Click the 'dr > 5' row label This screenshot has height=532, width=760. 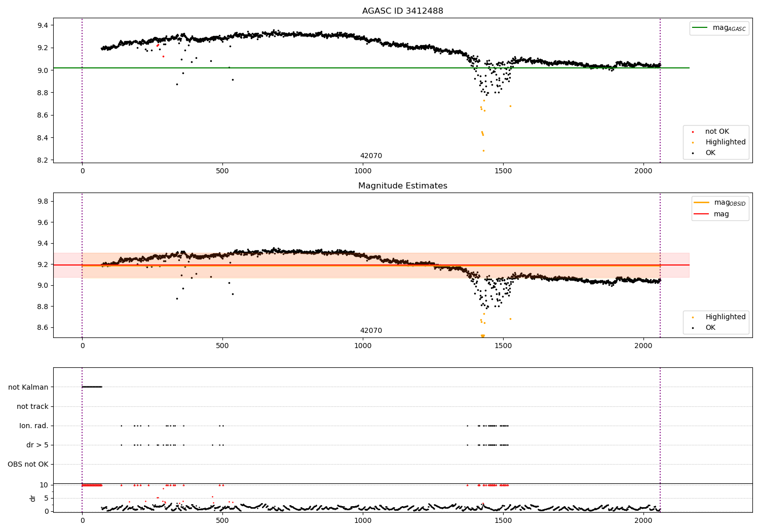(x=37, y=445)
